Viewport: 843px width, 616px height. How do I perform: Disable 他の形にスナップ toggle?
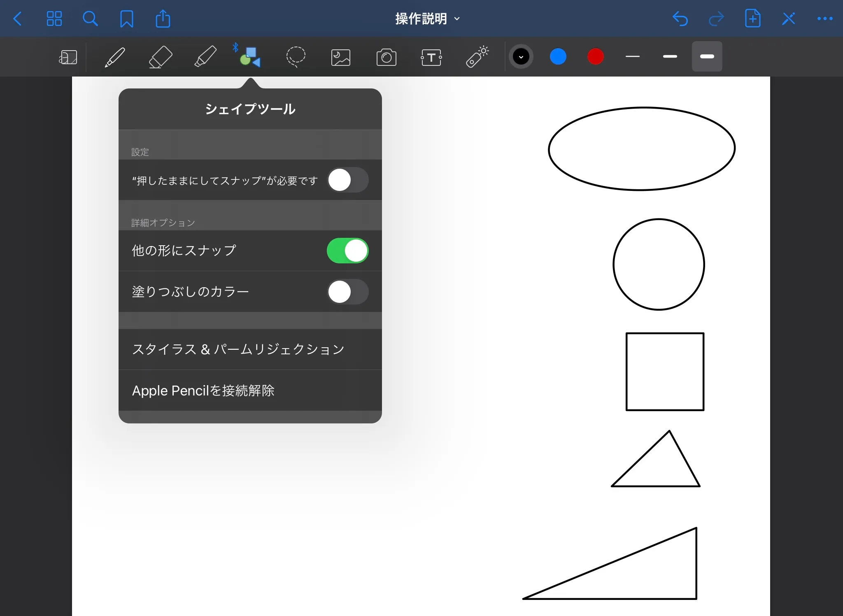347,251
